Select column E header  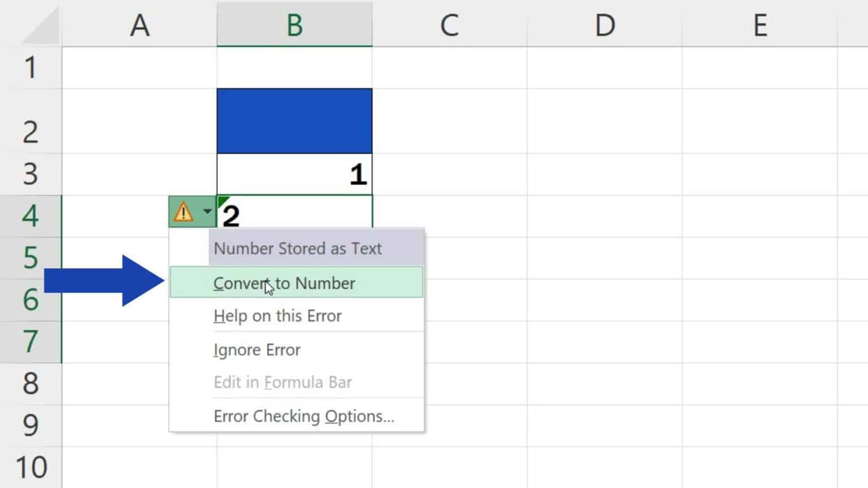point(759,25)
